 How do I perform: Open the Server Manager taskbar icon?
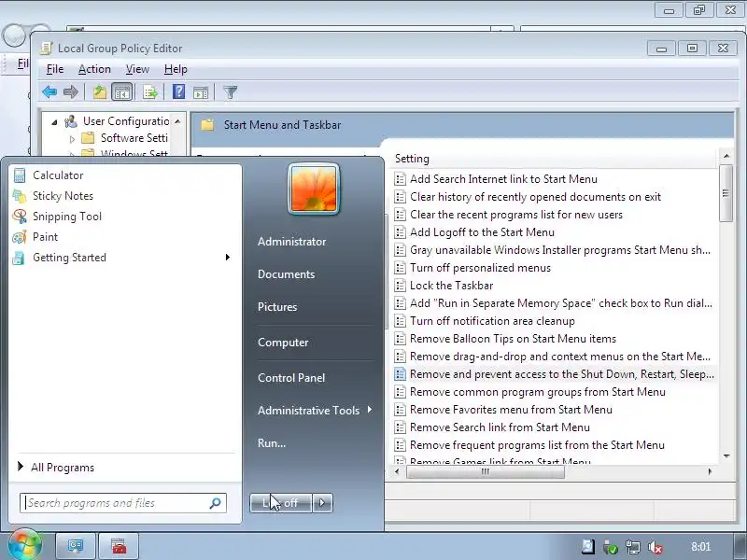pos(76,546)
